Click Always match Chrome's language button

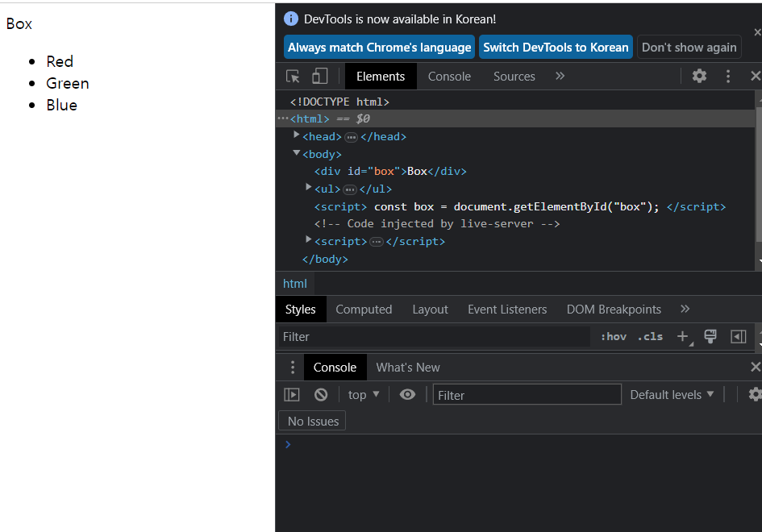[379, 47]
